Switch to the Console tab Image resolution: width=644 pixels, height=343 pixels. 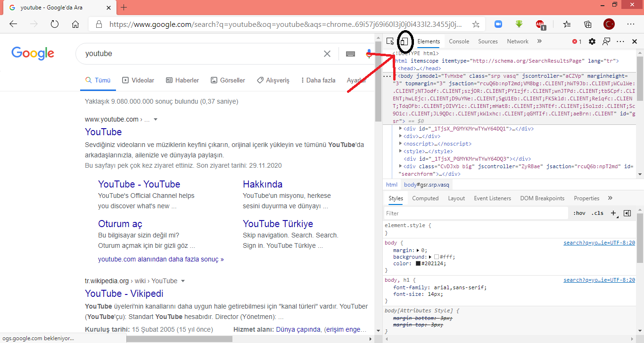(x=459, y=41)
